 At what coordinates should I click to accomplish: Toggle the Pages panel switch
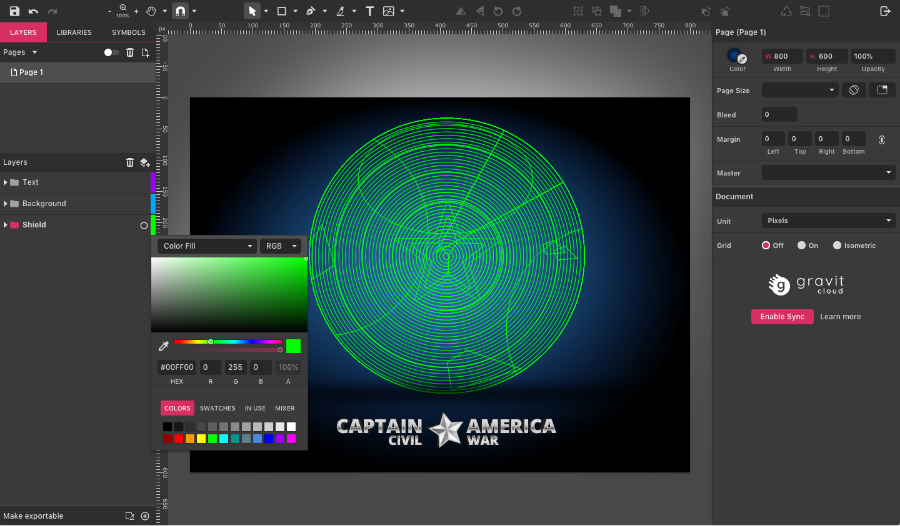point(111,52)
